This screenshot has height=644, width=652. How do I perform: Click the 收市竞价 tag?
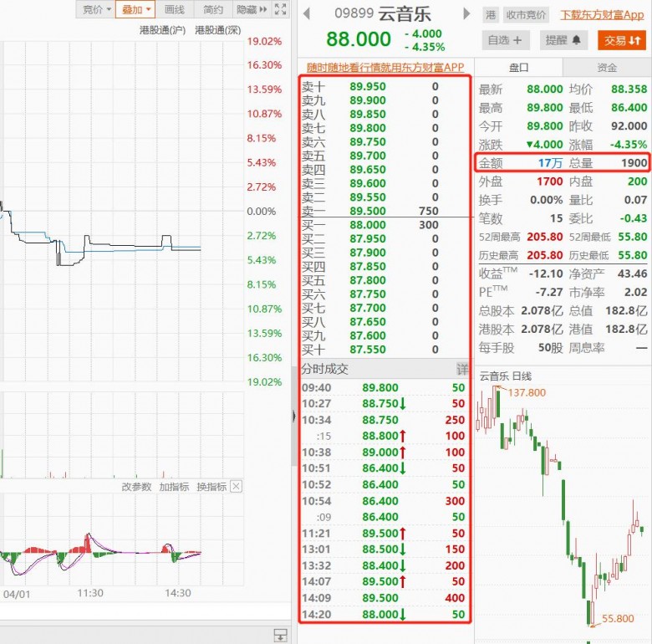(526, 15)
